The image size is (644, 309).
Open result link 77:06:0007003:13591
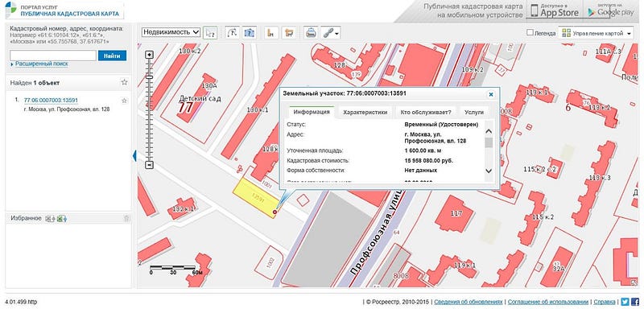click(51, 101)
